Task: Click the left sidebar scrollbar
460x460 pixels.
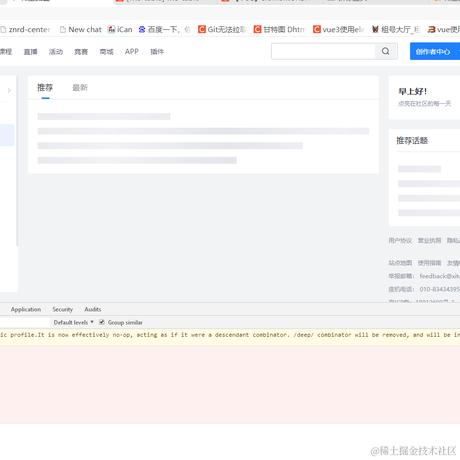Action: (x=17, y=161)
